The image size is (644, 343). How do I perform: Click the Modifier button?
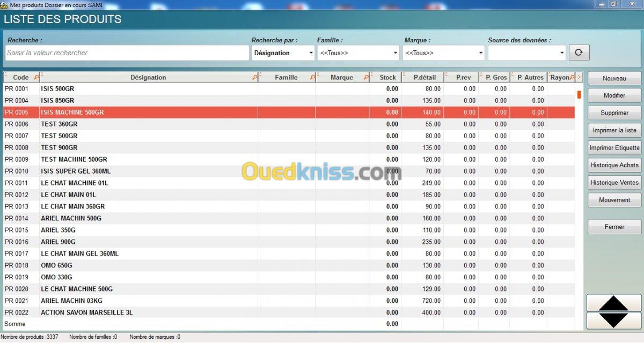coord(614,95)
